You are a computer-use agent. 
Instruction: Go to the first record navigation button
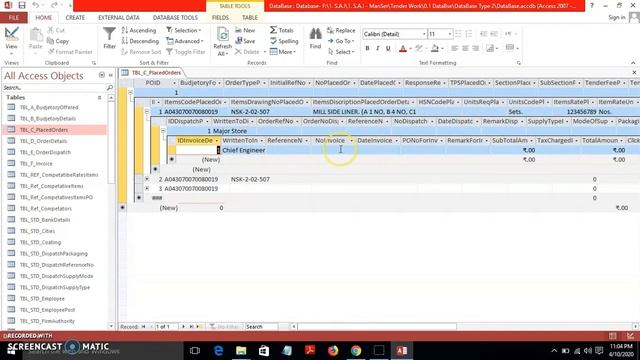(x=143, y=327)
